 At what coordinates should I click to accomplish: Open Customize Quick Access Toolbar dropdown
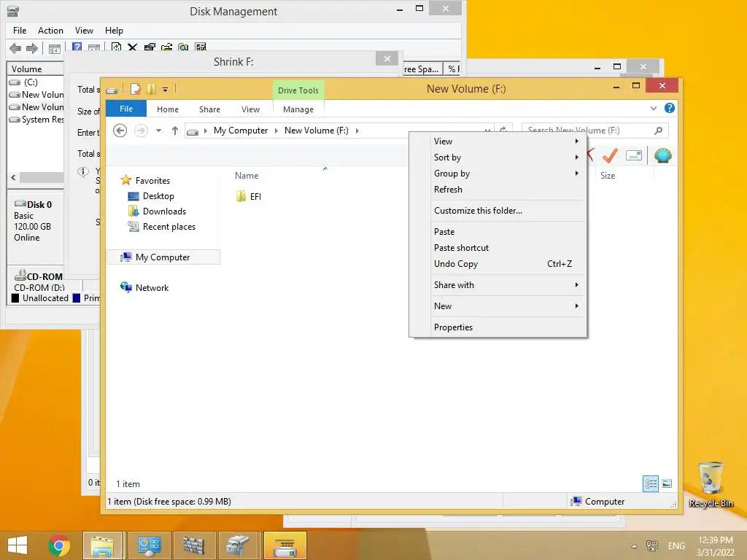pos(165,90)
